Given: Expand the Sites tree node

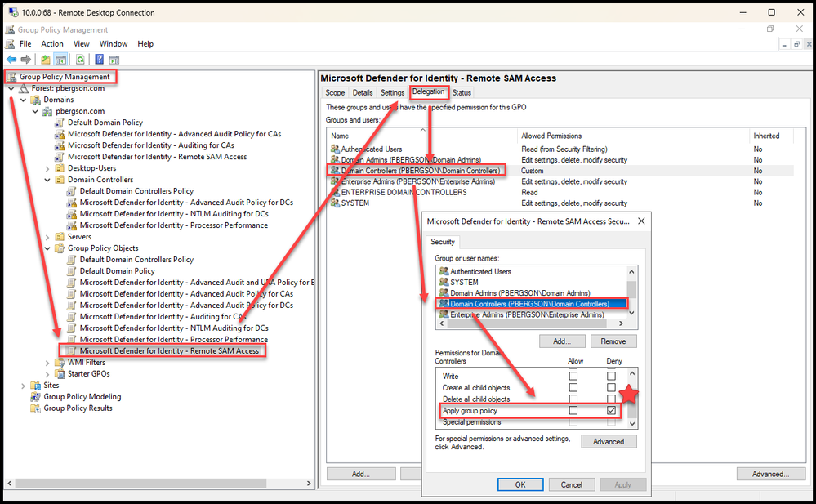Looking at the screenshot, I should (23, 386).
